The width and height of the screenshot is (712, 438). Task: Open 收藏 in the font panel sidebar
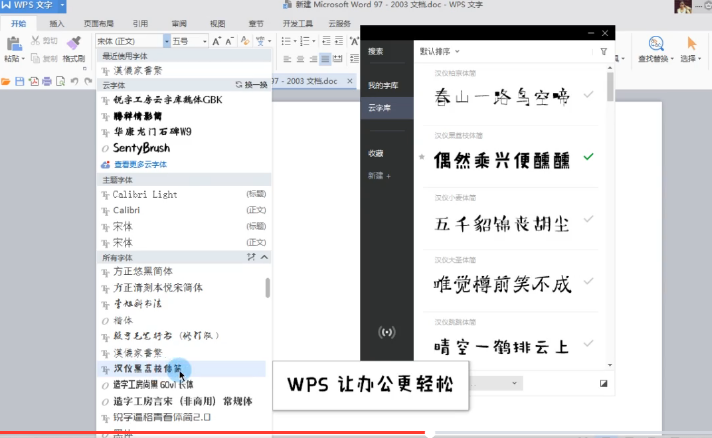376,153
